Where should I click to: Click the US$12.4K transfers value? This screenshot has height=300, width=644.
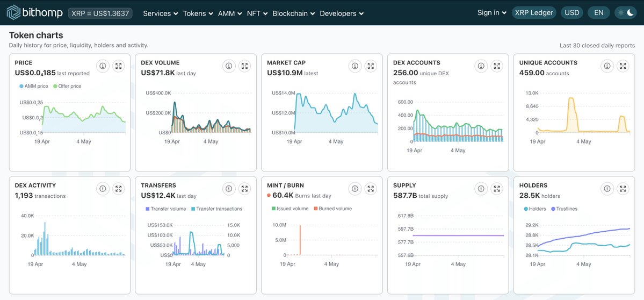point(158,196)
